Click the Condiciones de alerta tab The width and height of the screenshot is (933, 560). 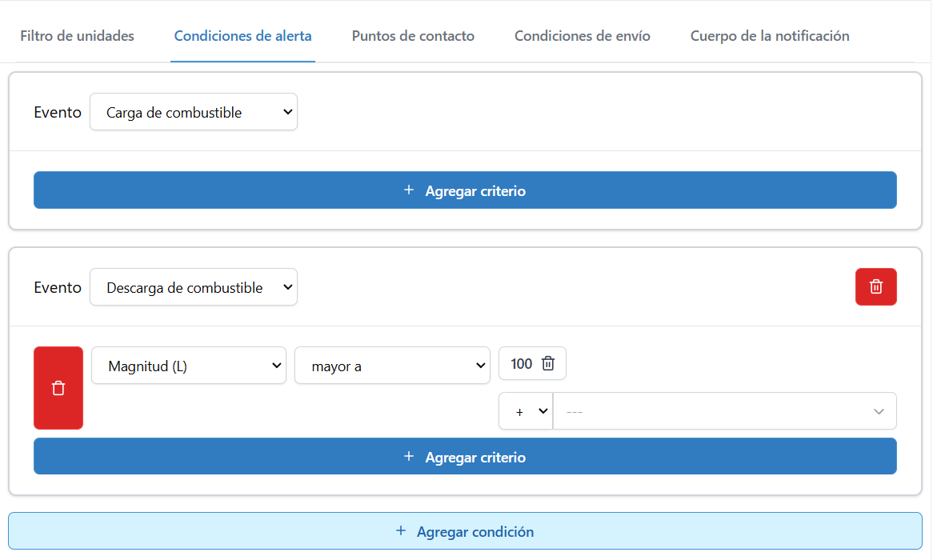click(242, 36)
